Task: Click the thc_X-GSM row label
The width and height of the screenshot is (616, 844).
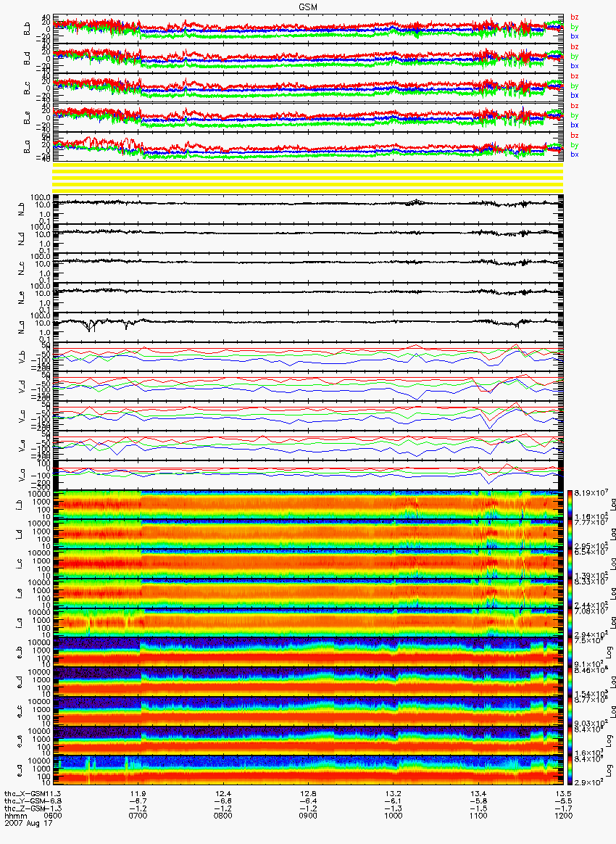Action: coord(25,793)
